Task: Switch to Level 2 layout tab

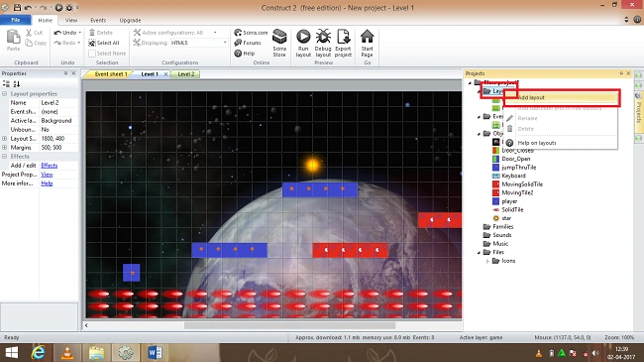Action: click(x=186, y=74)
